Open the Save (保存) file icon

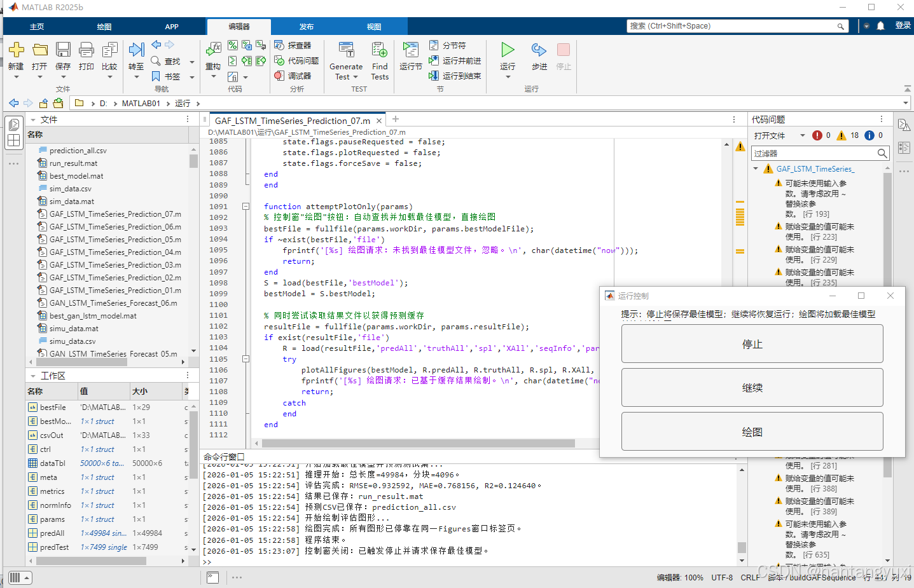63,50
